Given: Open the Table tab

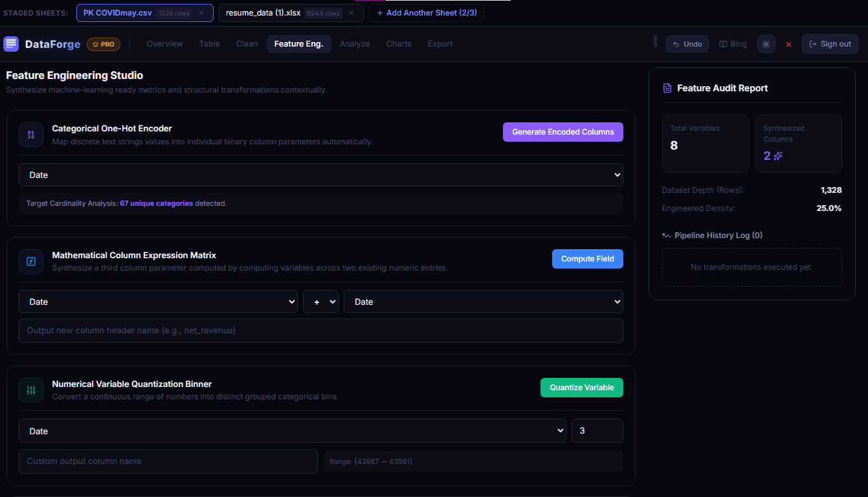Looking at the screenshot, I should tap(210, 44).
